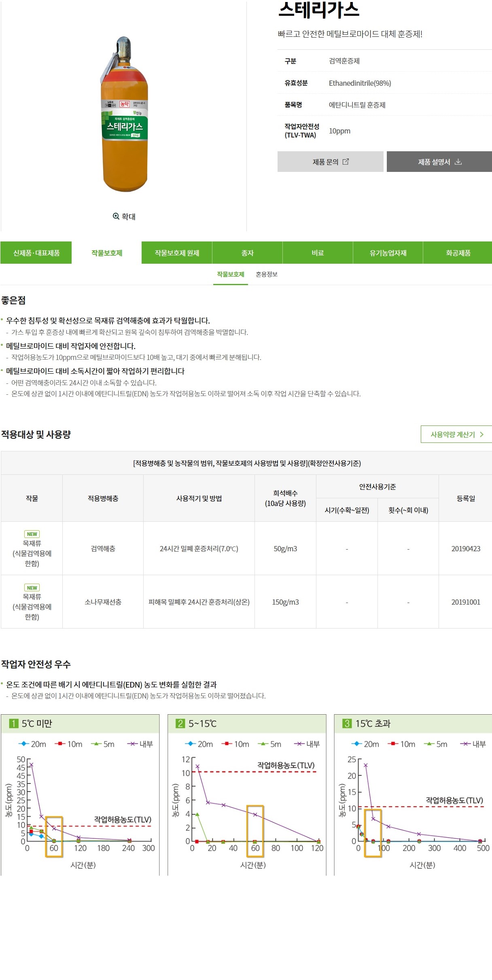Click the chevron arrow on 사용약량 계산기

click(x=481, y=434)
